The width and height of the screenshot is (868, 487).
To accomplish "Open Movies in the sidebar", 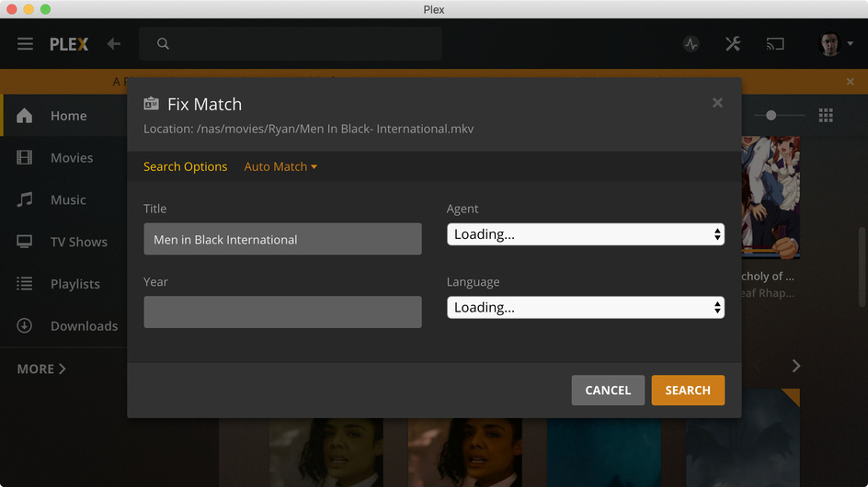I will point(63,158).
